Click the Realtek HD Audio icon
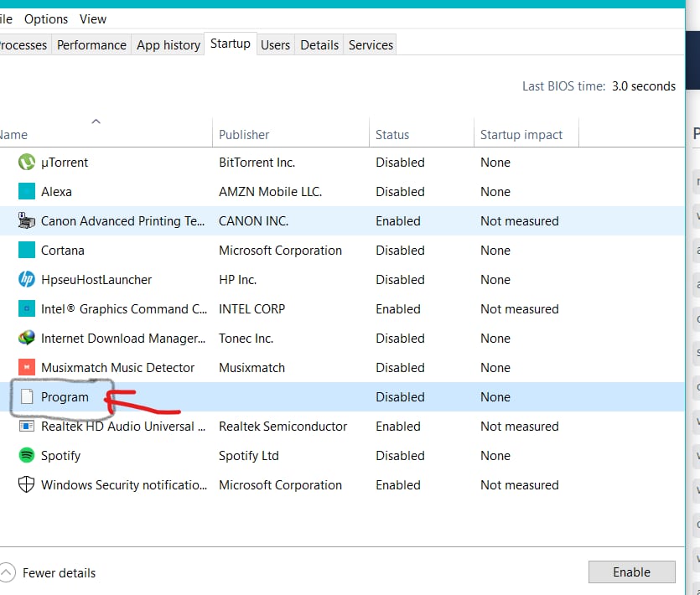This screenshot has width=700, height=595. point(26,427)
